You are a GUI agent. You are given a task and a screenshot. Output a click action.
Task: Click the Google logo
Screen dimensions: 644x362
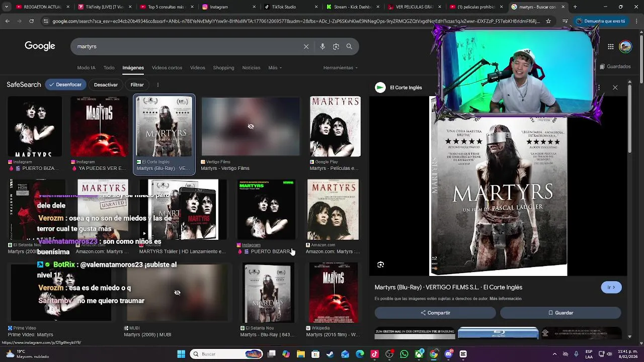tap(40, 46)
